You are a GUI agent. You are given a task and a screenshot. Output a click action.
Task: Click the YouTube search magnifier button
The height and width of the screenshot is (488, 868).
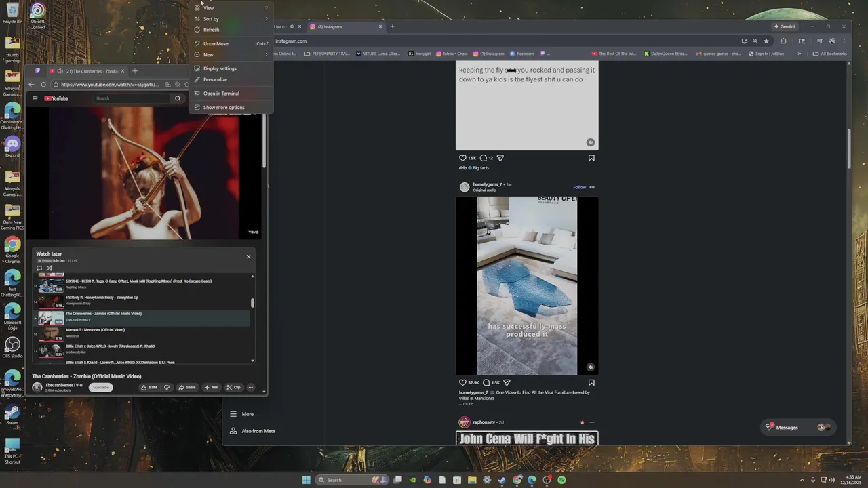(x=178, y=98)
